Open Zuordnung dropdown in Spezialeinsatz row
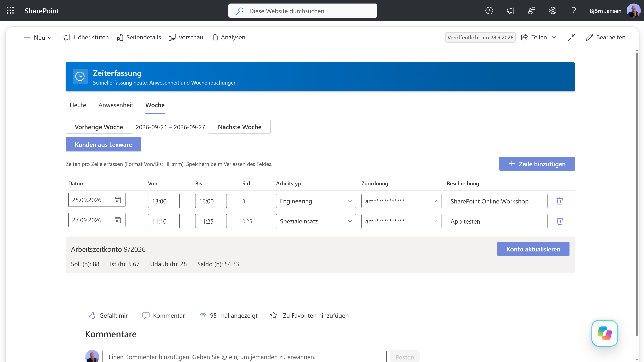This screenshot has width=644, height=362. click(x=401, y=221)
